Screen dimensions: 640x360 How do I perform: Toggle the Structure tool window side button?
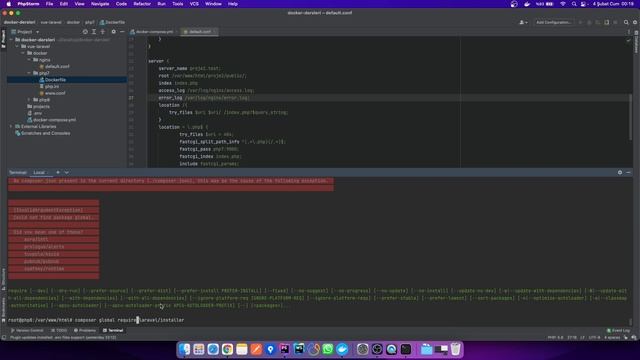(x=3, y=279)
